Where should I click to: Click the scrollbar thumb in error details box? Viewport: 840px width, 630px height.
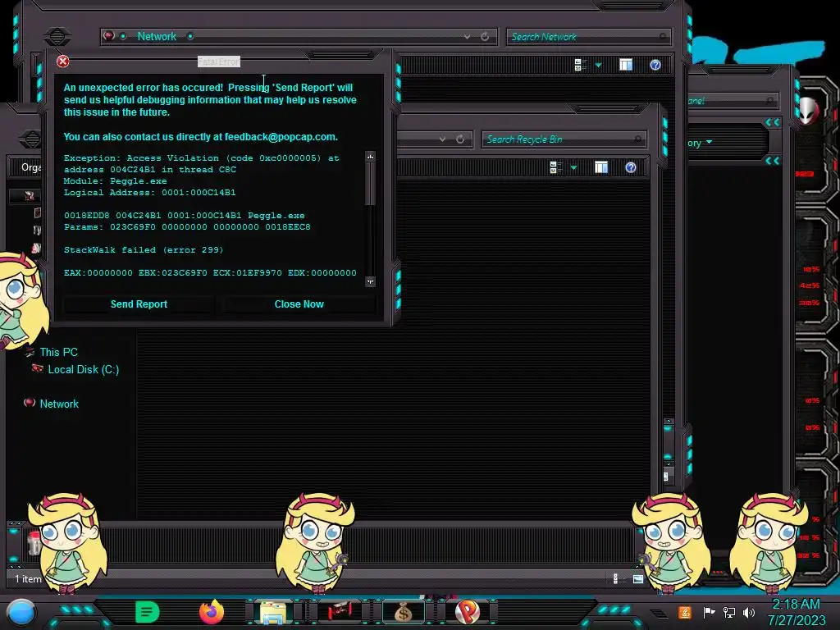[370, 183]
